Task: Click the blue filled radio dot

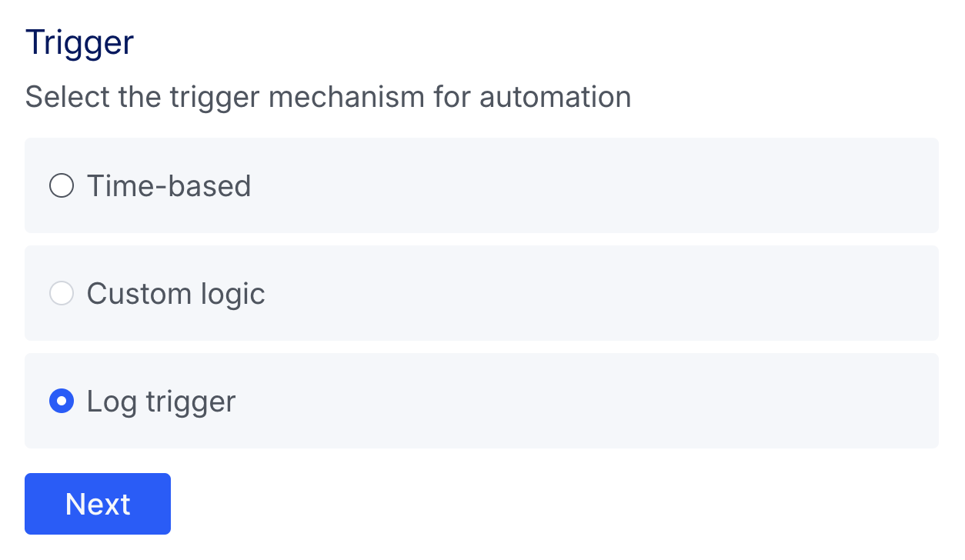Action: (62, 402)
